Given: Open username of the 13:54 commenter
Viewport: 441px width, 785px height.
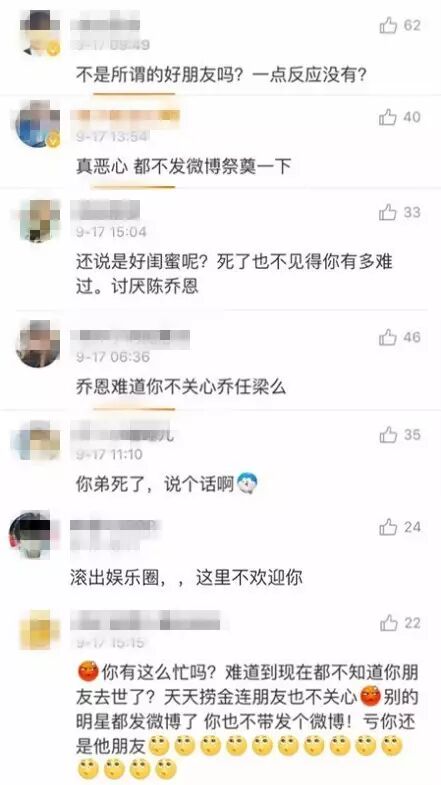Looking at the screenshot, I should click(125, 117).
